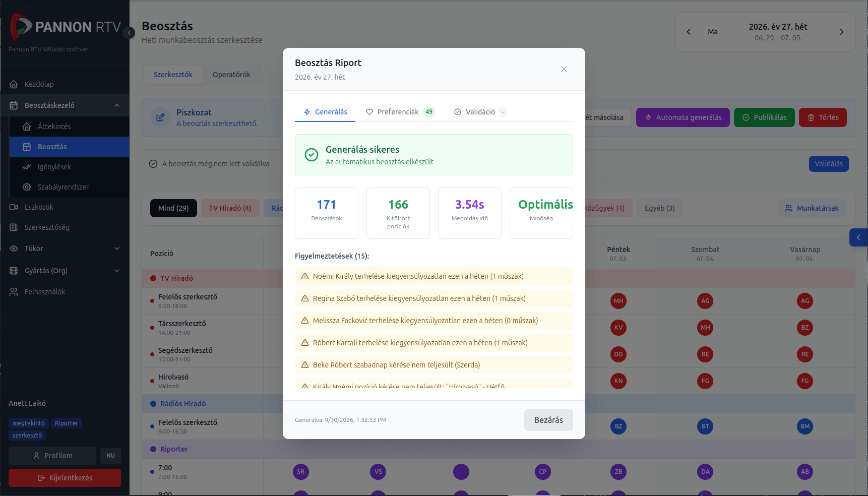Screen dimensions: 868x496
Task: Switch language with HU button
Action: point(110,456)
